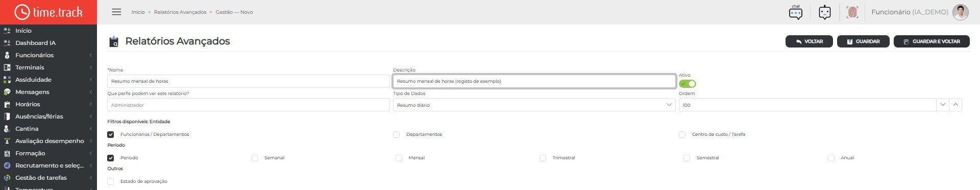
Task: Focus the perfis Administrador field
Action: click(248, 105)
